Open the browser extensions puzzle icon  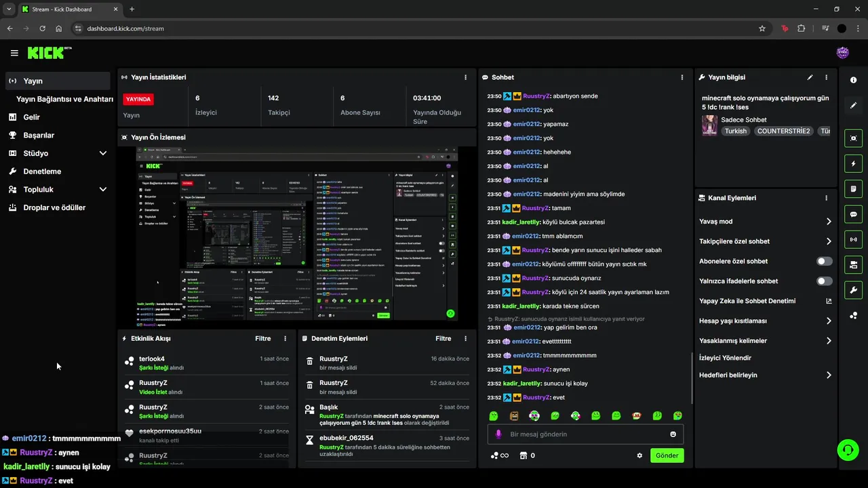(802, 28)
